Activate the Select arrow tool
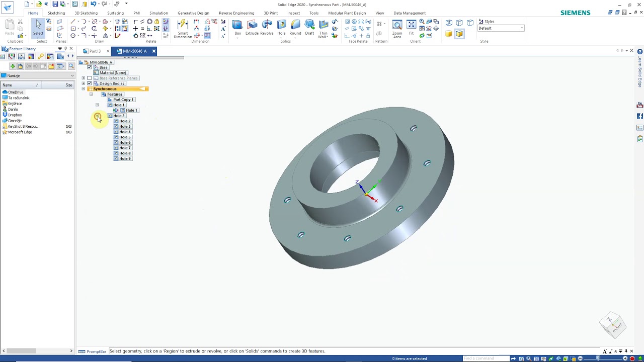 coord(38,27)
